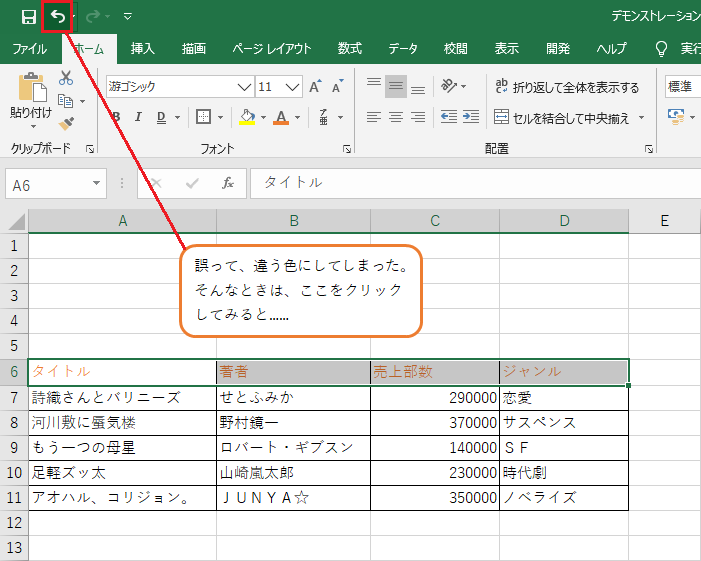The width and height of the screenshot is (701, 561).
Task: Expand fill color dropdown arrow
Action: pos(263,118)
